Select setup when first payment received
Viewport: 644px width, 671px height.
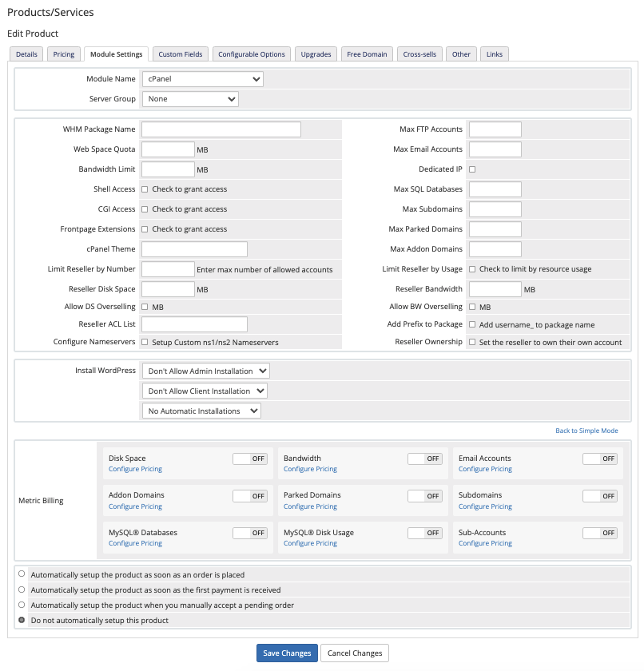pos(22,590)
